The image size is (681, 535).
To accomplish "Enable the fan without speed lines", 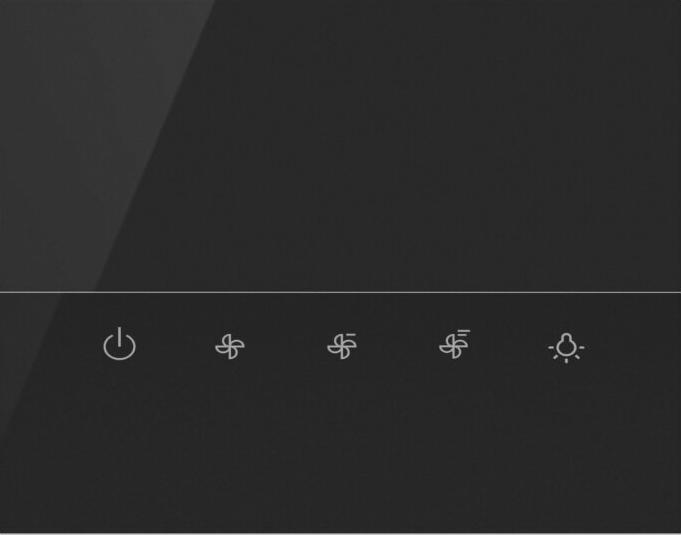I will [x=230, y=347].
